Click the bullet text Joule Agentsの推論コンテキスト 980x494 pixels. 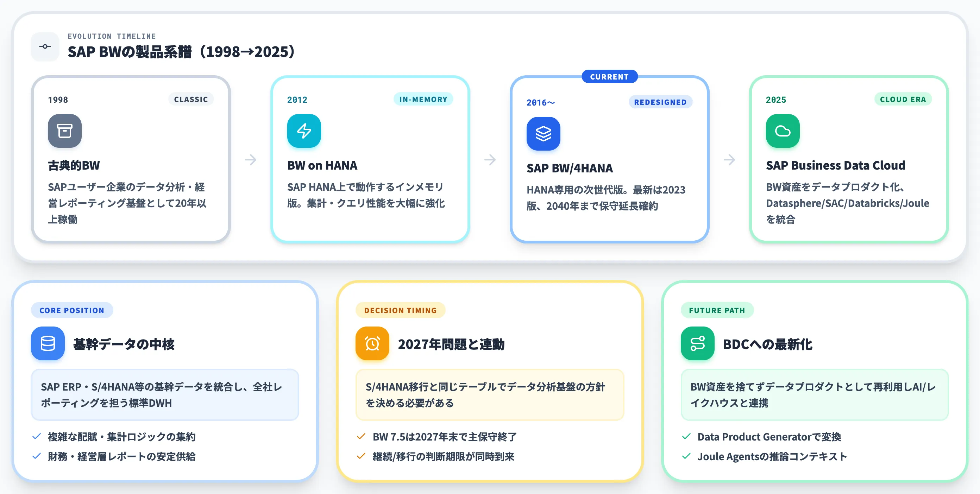point(772,456)
